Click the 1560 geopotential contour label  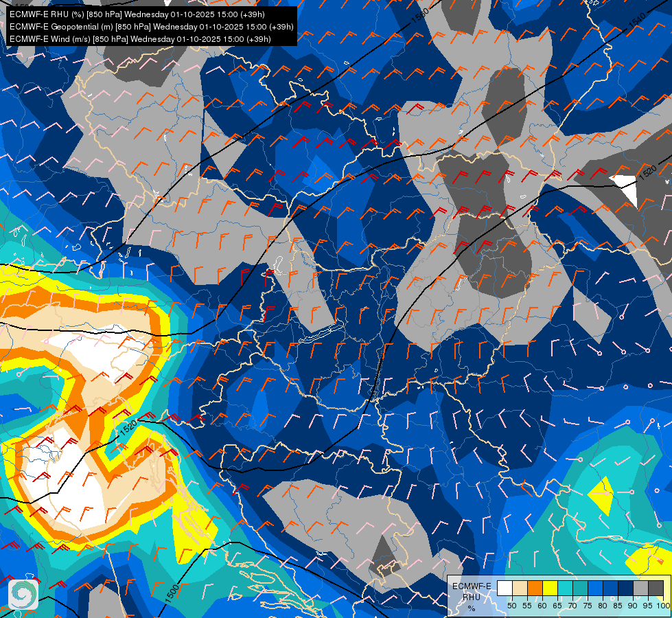tap(420, 15)
